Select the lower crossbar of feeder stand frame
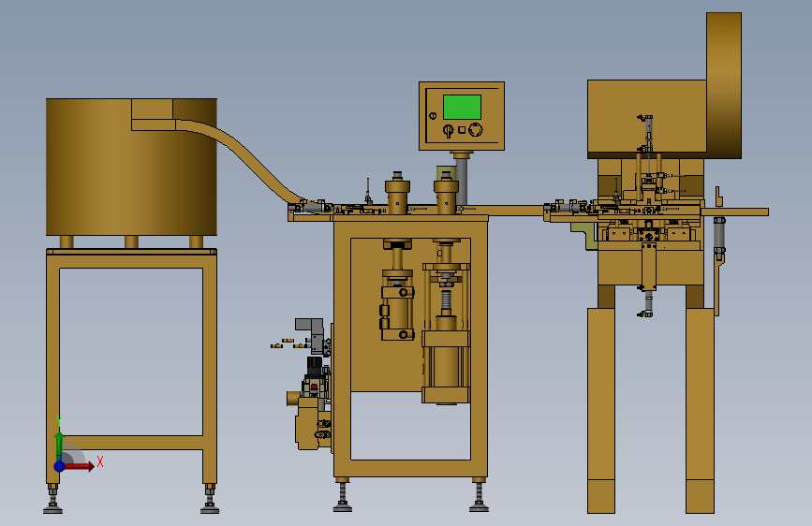The height and width of the screenshot is (526, 812). click(131, 442)
